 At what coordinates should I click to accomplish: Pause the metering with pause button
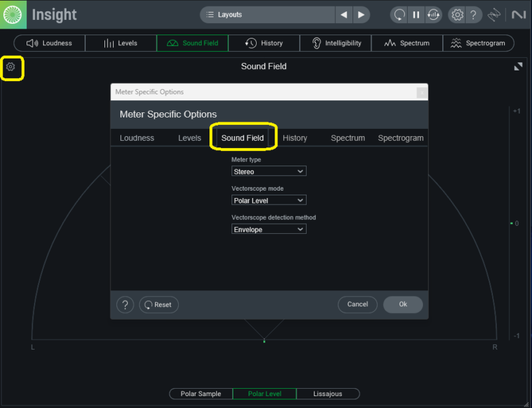pos(416,15)
